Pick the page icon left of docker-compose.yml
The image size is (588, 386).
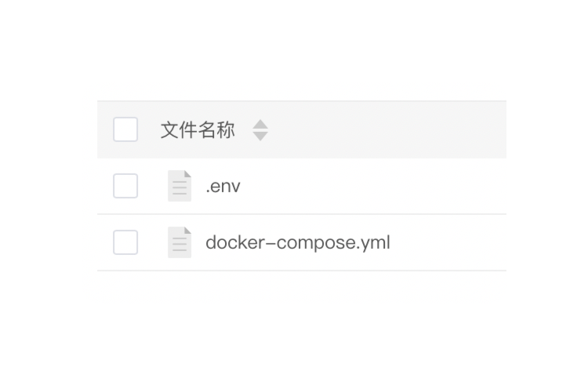coord(180,242)
